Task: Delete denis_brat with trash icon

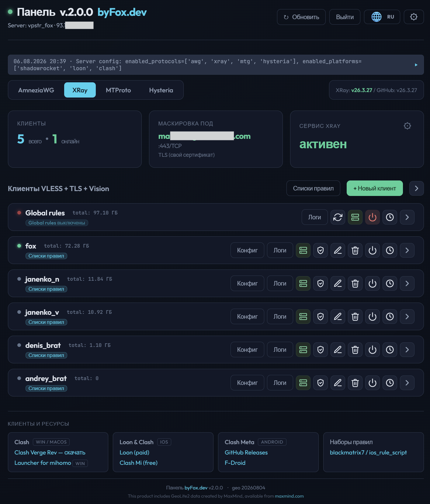Action: pyautogui.click(x=355, y=350)
